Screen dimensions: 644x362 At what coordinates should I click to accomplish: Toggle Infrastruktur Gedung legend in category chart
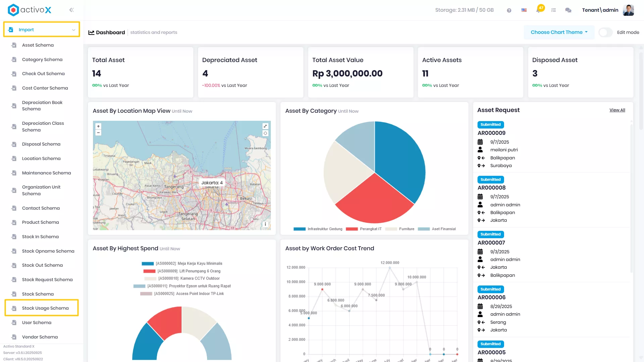click(x=318, y=229)
